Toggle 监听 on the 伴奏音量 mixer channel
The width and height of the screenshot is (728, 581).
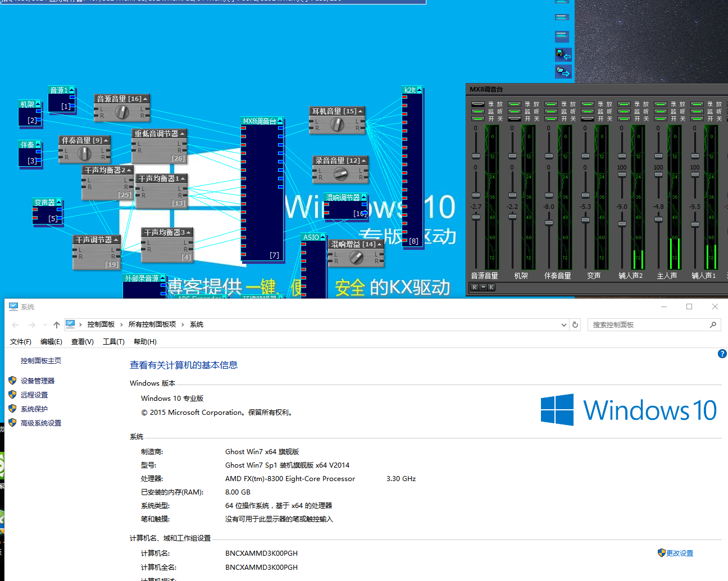[551, 111]
